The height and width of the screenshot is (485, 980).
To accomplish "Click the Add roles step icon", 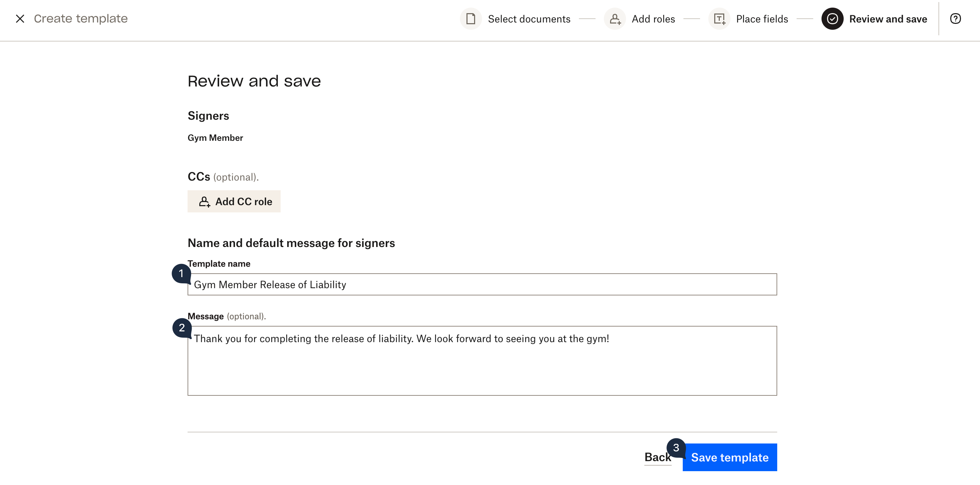I will pyautogui.click(x=616, y=19).
